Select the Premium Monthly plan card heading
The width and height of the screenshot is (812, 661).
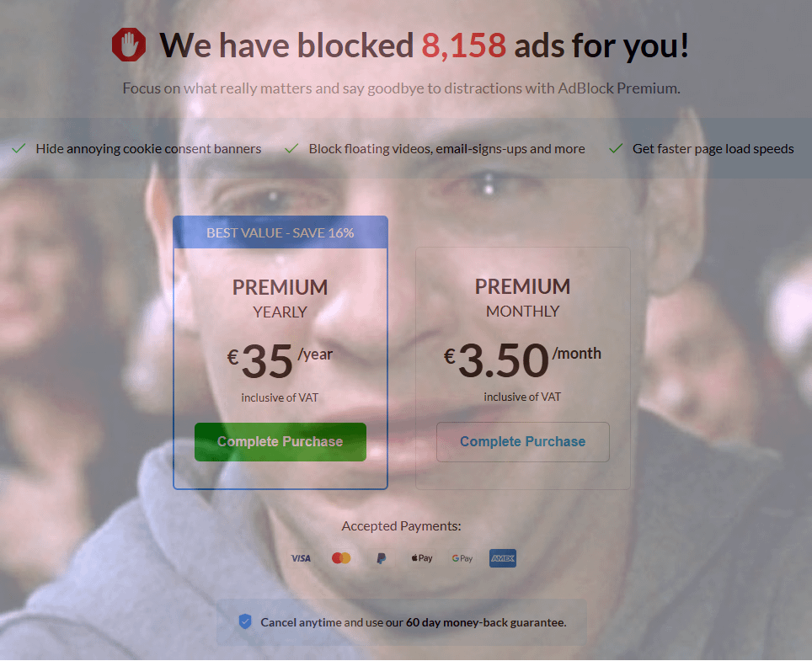click(522, 298)
